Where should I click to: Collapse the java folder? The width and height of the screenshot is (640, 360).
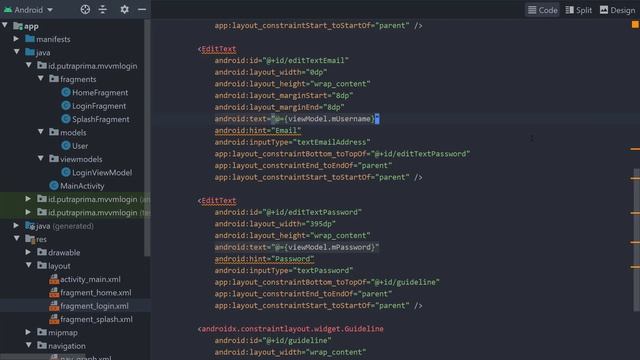17,52
